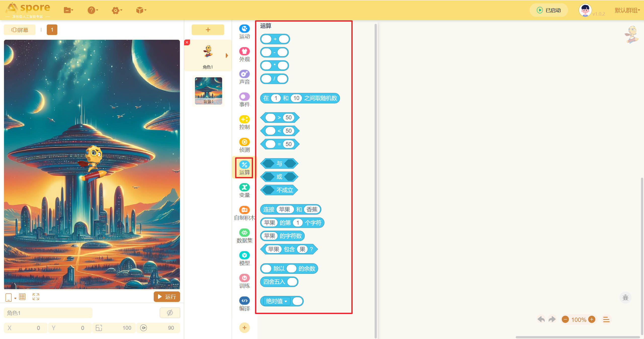Screen dimensions: 644x339
Task: Select the 背景1 backdrop thumbnail
Action: [208, 91]
